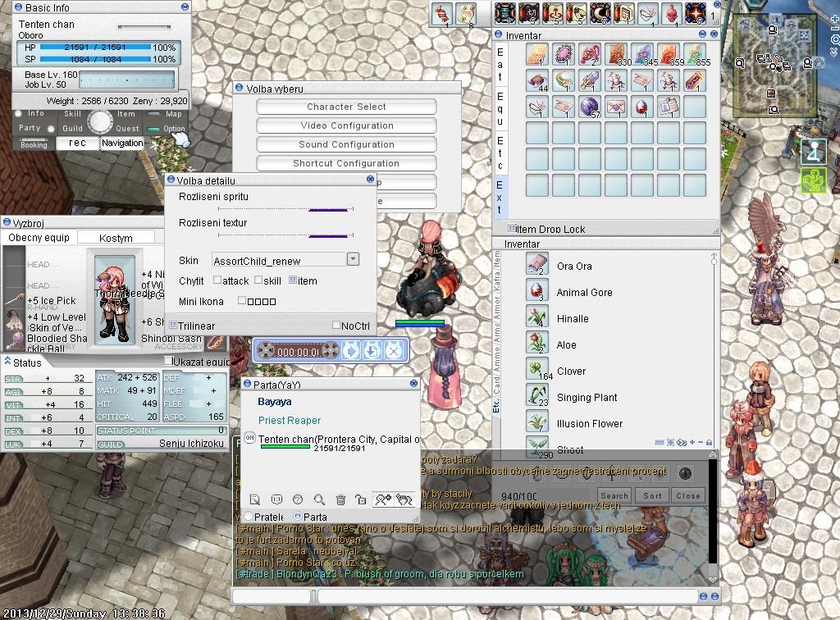The width and height of the screenshot is (840, 620).
Task: Click the recorder save download button
Action: [x=372, y=352]
